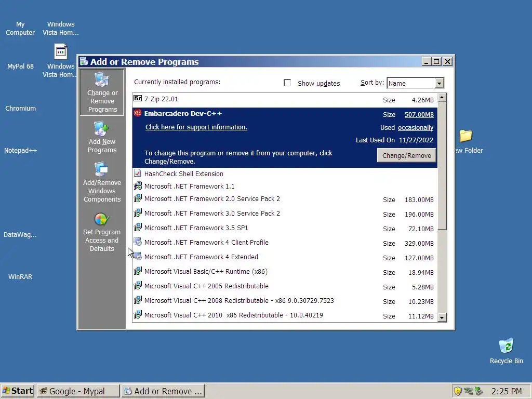Screen dimensions: 532x399
Task: Click .NET Framework 4 Client Profile icon
Action: pos(137,242)
